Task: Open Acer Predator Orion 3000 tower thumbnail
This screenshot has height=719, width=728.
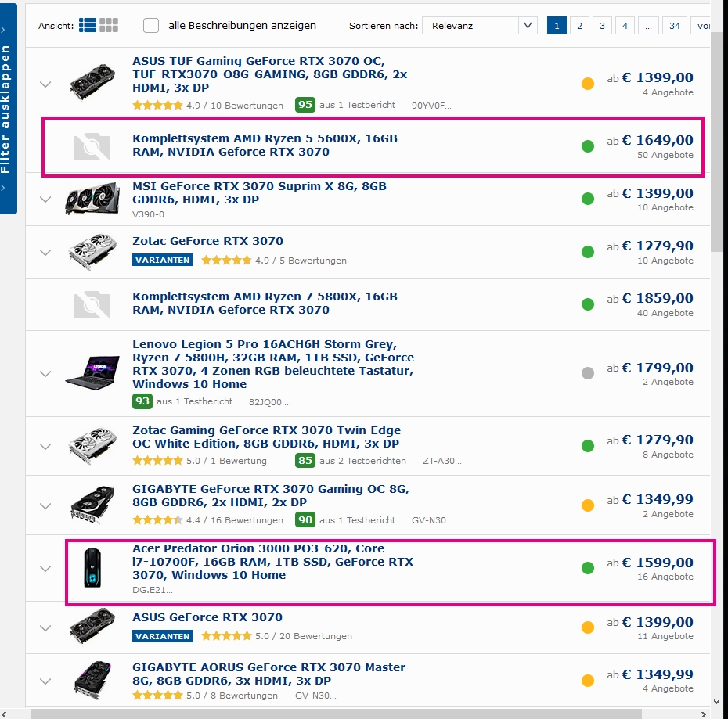Action: pyautogui.click(x=92, y=568)
